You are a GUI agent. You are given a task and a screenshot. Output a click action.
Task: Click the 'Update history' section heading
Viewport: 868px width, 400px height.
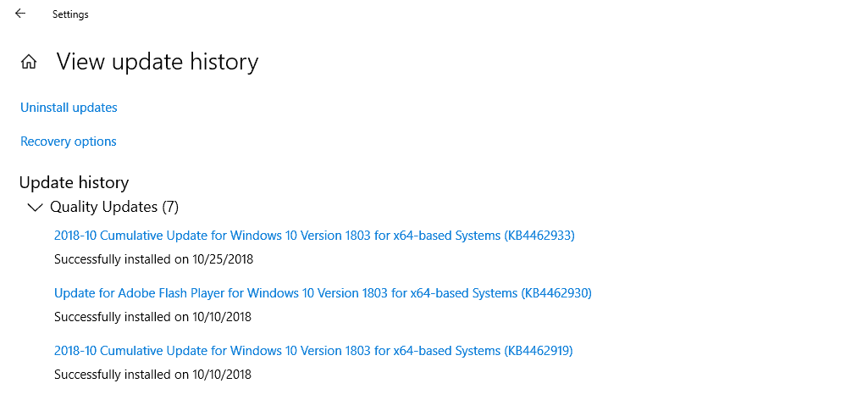[74, 182]
